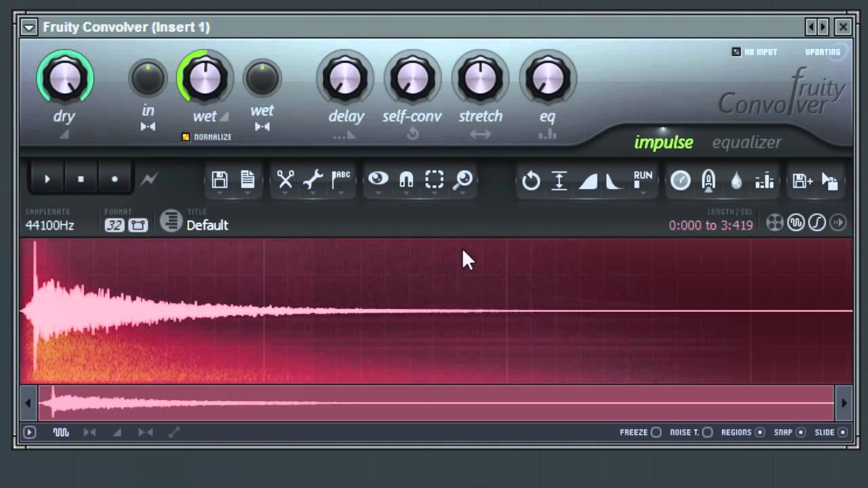Click the scroll right arrow under waveform

tap(844, 403)
